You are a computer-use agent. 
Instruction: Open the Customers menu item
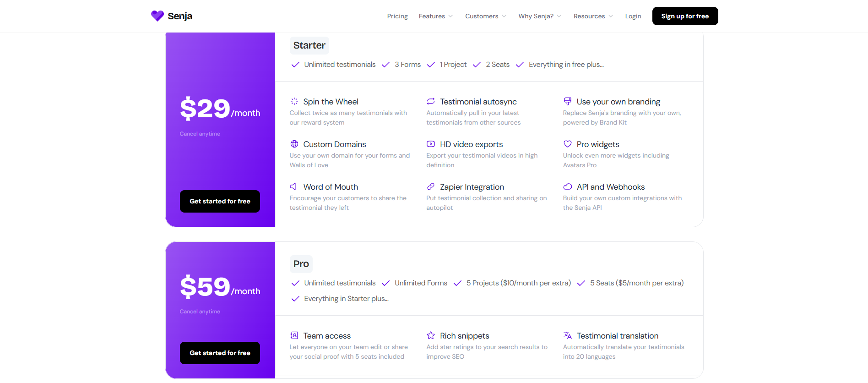pos(482,16)
